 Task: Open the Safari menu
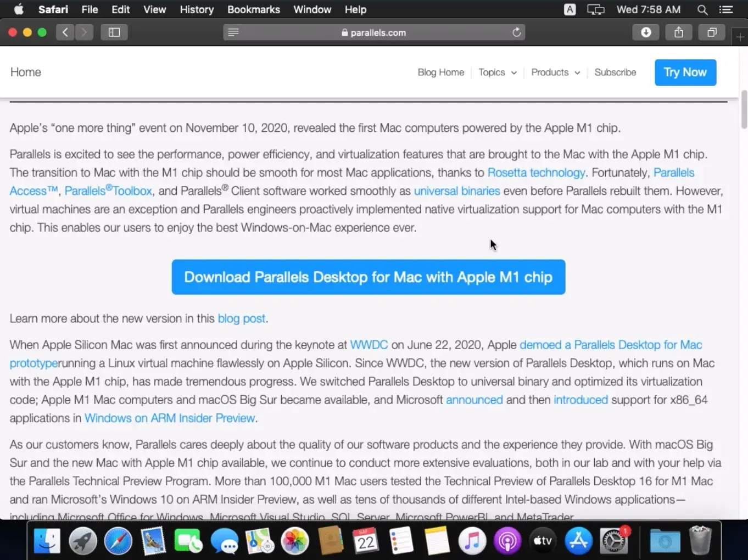(x=53, y=9)
